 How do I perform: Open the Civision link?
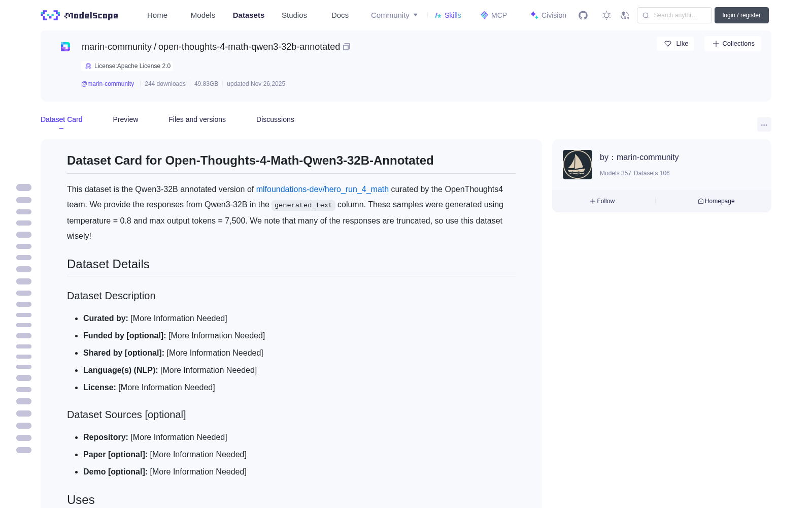pos(548,15)
